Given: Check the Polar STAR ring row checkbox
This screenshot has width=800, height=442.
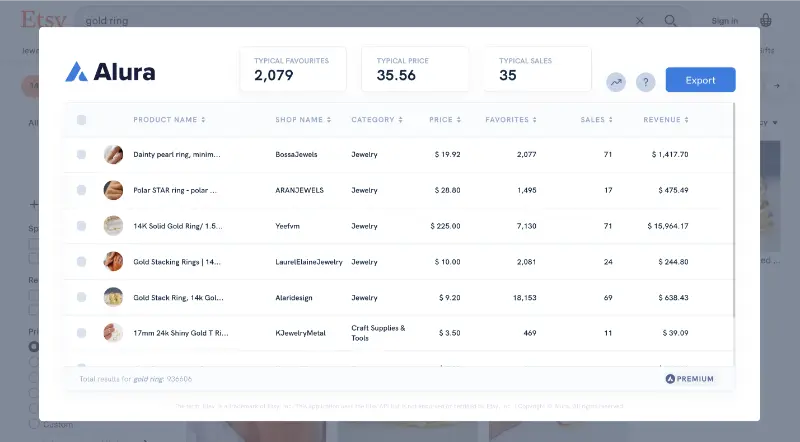Looking at the screenshot, I should point(82,190).
